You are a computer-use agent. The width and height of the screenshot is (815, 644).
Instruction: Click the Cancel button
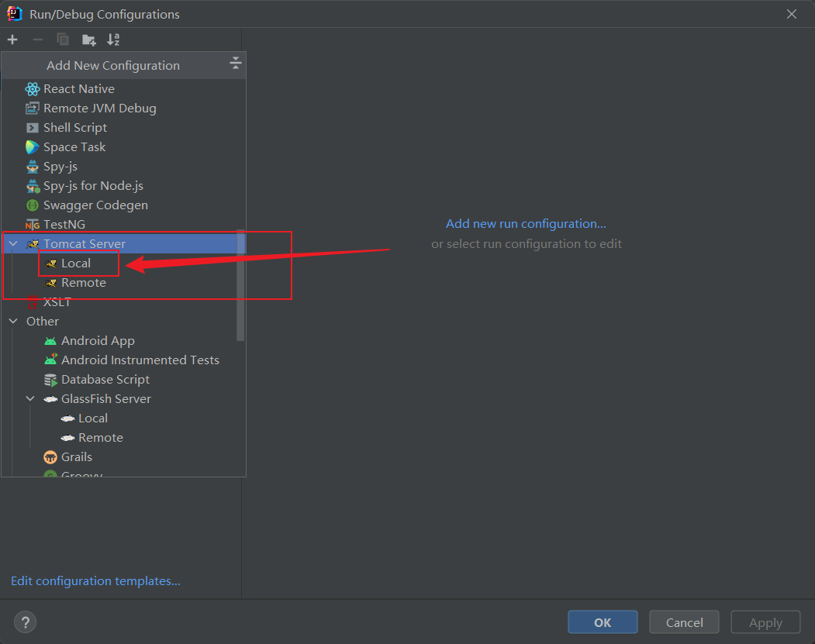tap(684, 622)
